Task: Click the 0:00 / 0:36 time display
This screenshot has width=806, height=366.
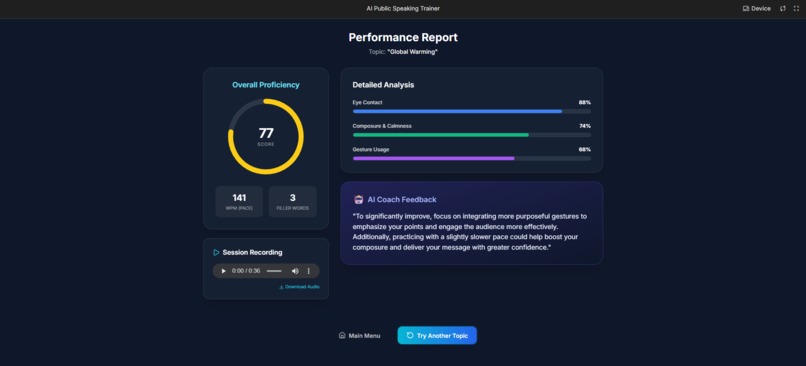Action: (246, 271)
